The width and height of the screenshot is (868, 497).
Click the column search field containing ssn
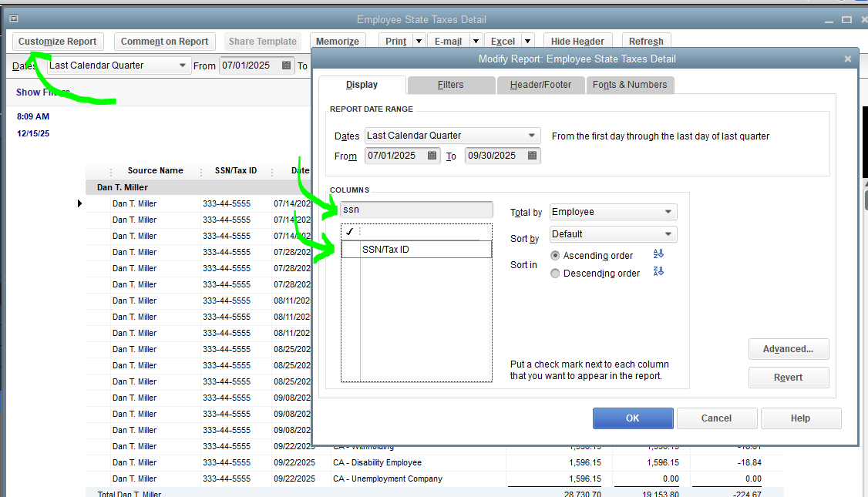tap(416, 210)
